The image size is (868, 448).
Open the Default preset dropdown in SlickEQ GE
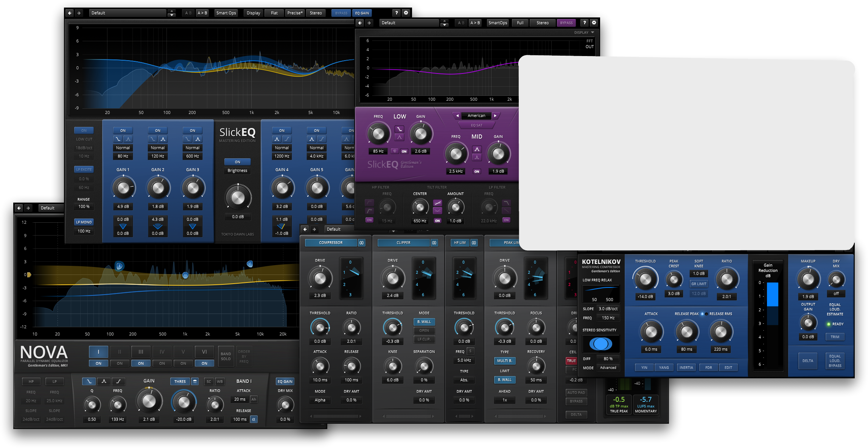click(x=410, y=23)
